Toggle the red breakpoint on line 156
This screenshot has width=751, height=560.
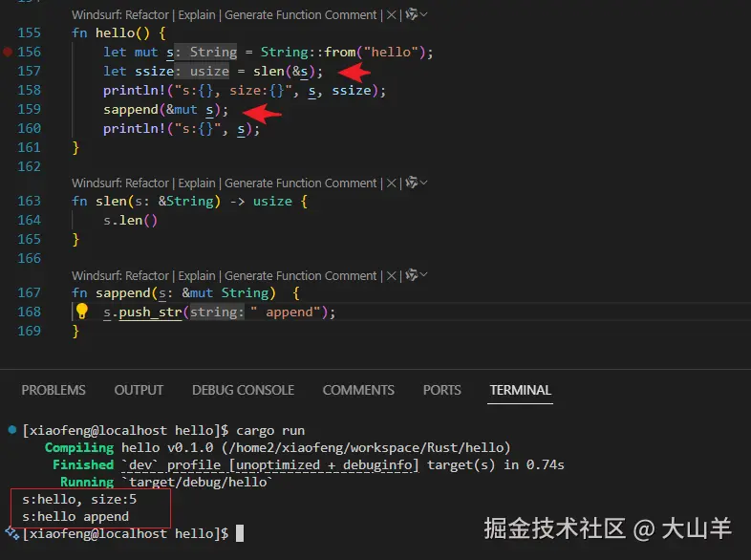tap(8, 53)
